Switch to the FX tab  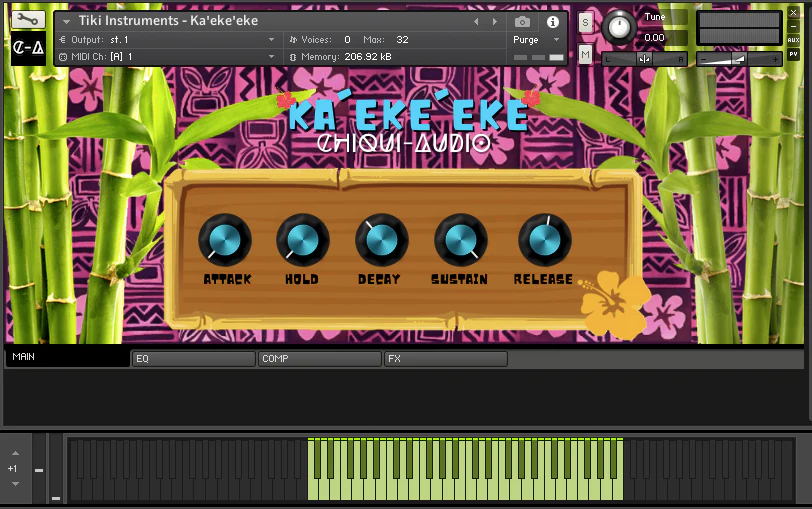(x=445, y=358)
